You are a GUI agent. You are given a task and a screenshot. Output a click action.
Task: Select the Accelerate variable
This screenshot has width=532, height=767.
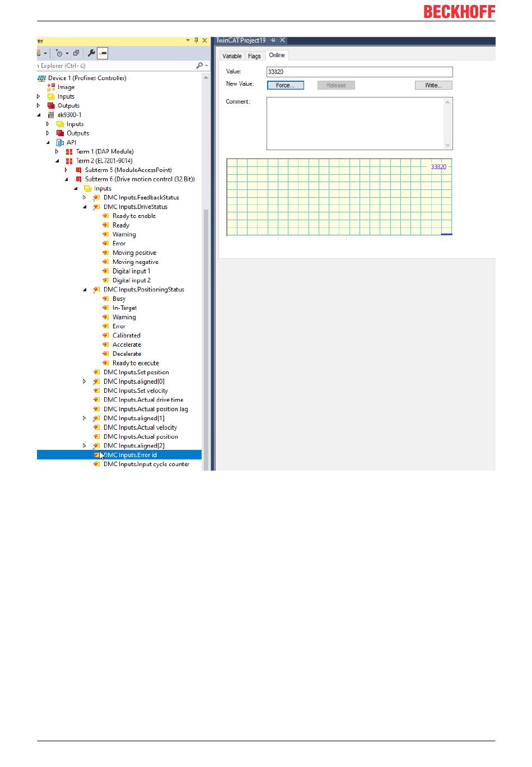(x=127, y=345)
